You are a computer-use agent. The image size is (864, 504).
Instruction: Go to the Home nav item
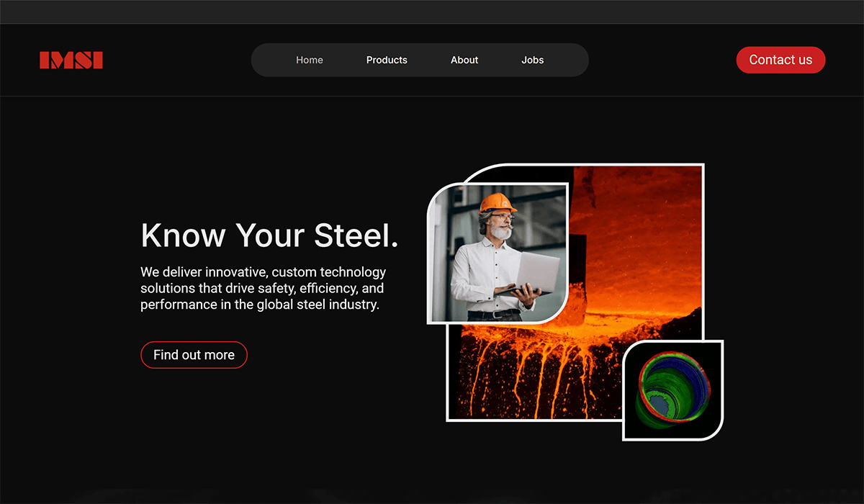pyautogui.click(x=310, y=60)
